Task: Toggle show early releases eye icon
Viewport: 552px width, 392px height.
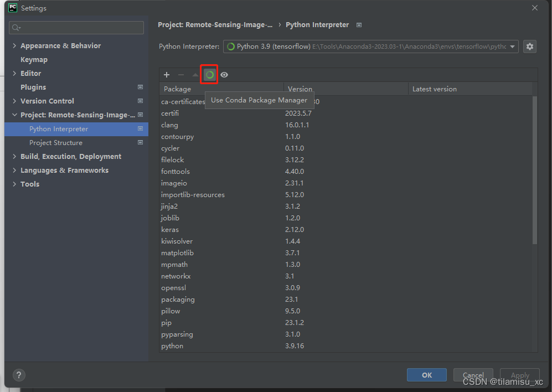Action: pyautogui.click(x=224, y=75)
